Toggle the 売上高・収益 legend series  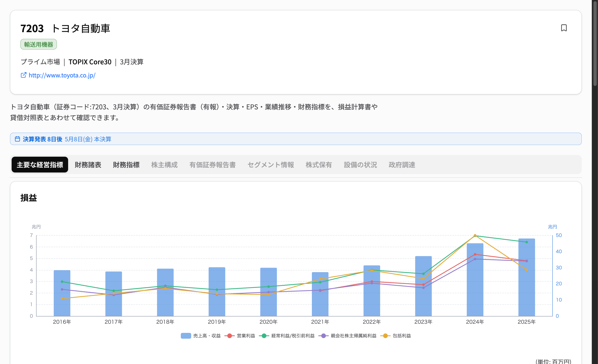click(x=201, y=336)
